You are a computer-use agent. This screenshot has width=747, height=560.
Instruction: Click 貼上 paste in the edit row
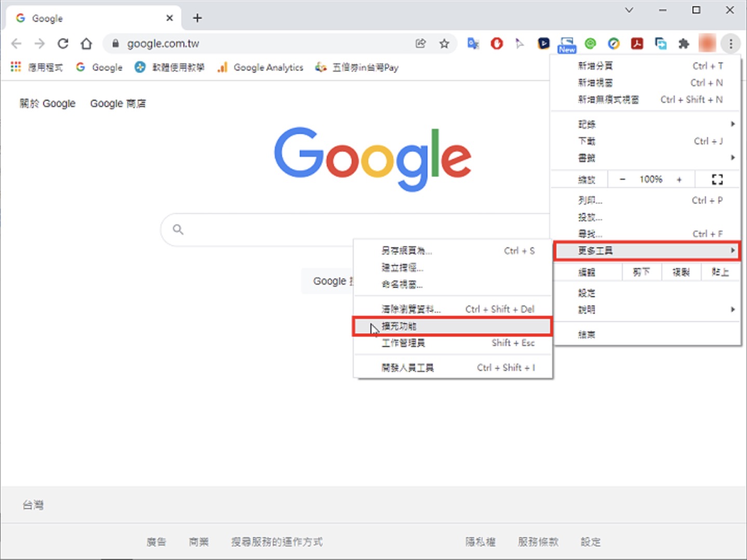click(x=720, y=272)
